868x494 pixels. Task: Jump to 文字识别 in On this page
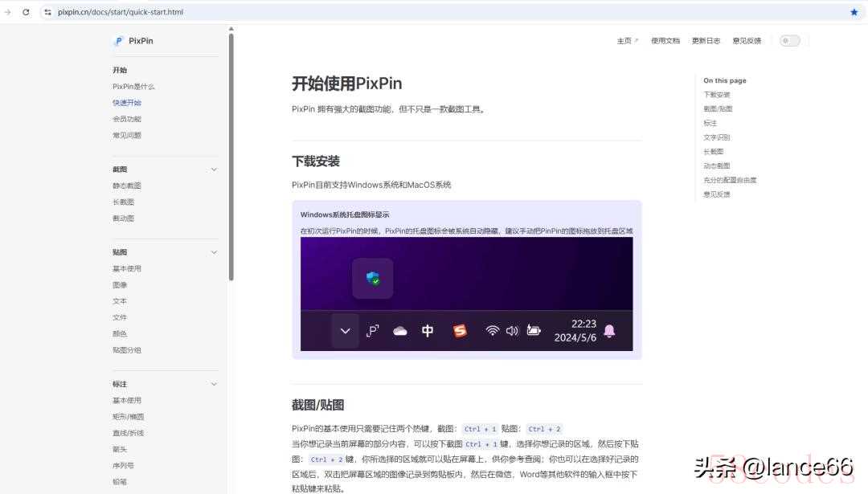coord(716,137)
